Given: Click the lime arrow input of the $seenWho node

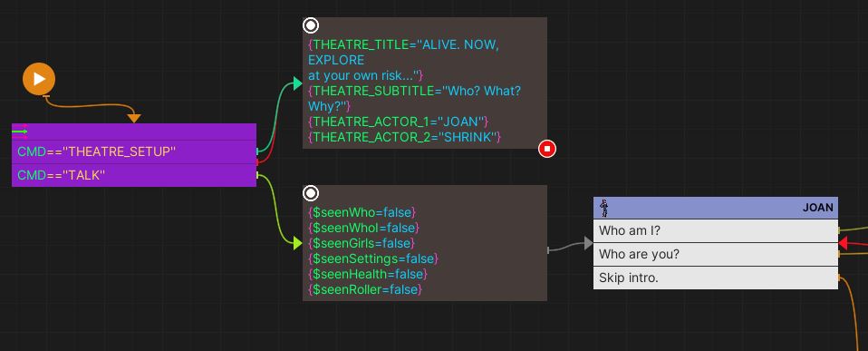Looking at the screenshot, I should click(x=297, y=243).
